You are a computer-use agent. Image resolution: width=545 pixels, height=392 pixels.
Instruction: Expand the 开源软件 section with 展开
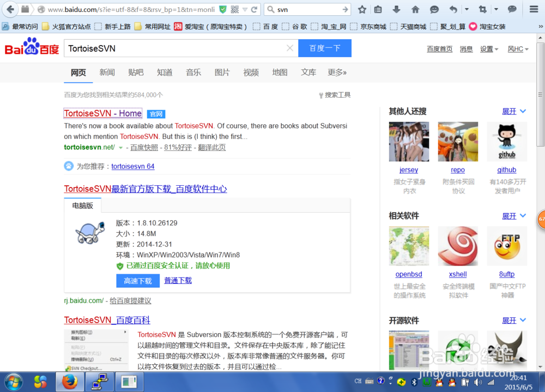click(x=514, y=321)
